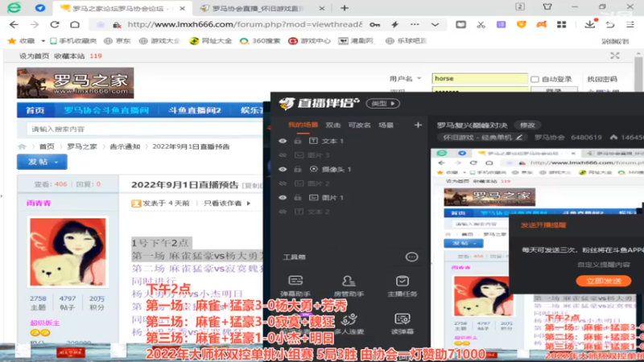
Task: Open 多人连麦 tool in the toolbox
Action: point(349,323)
